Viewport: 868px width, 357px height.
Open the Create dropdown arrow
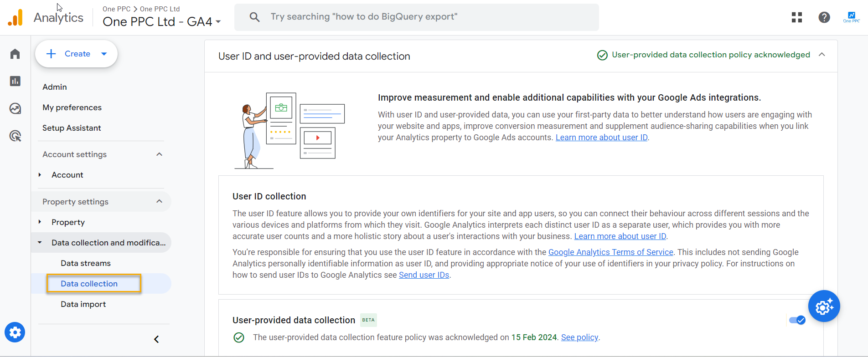104,54
